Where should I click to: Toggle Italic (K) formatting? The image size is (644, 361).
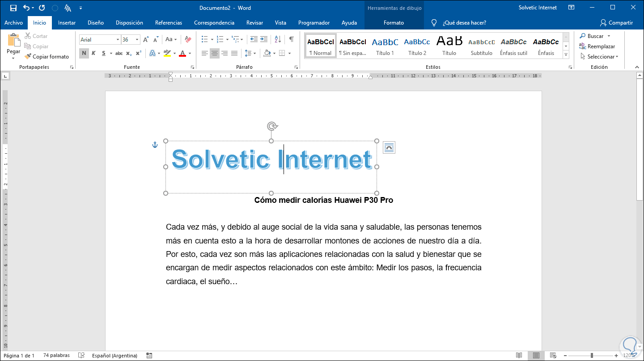coord(93,53)
